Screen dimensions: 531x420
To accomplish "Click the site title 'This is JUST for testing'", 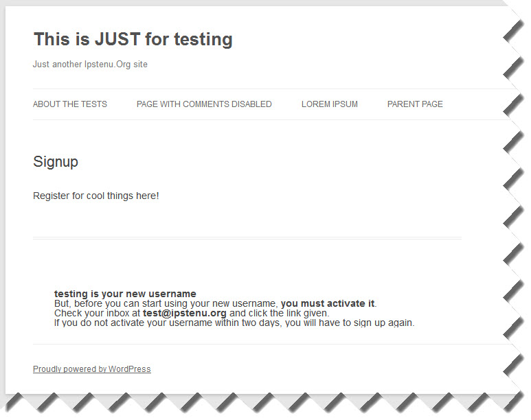I will click(x=133, y=39).
